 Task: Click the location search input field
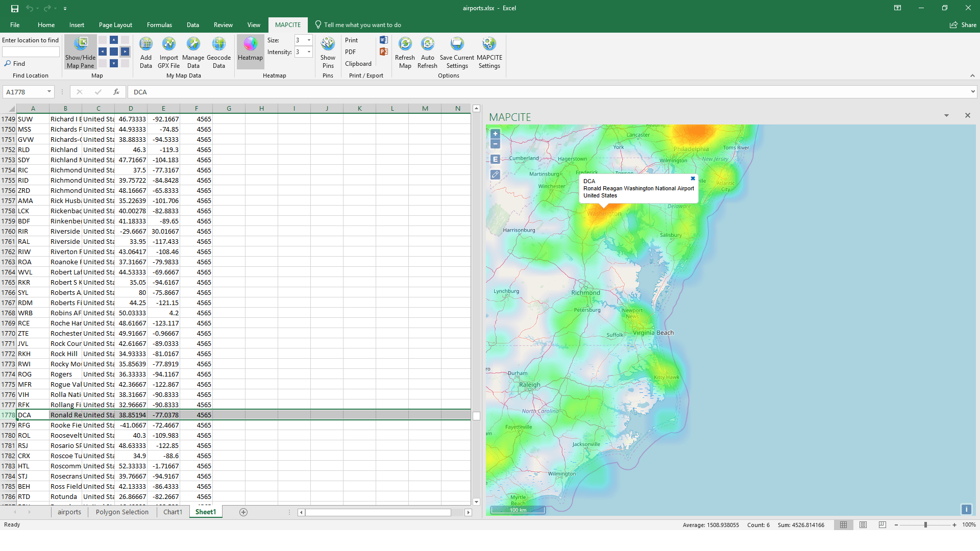pos(31,52)
